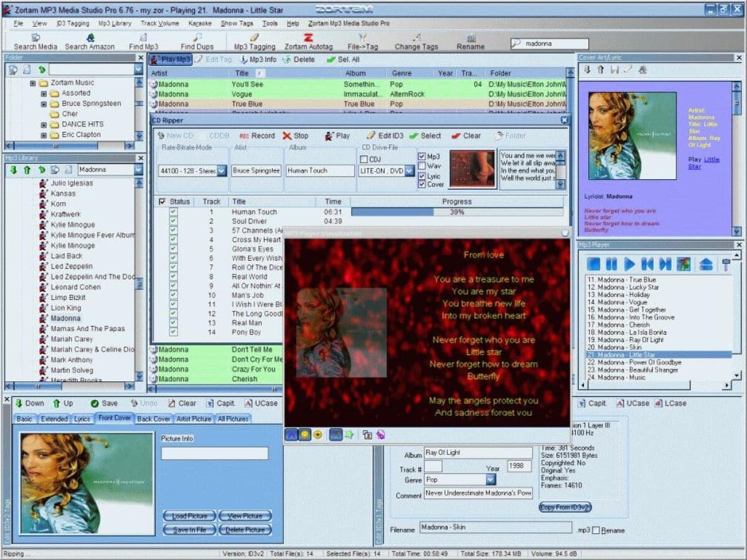This screenshot has height=560, width=747.
Task: Open the Mp3 Tagging tool
Action: [x=253, y=41]
